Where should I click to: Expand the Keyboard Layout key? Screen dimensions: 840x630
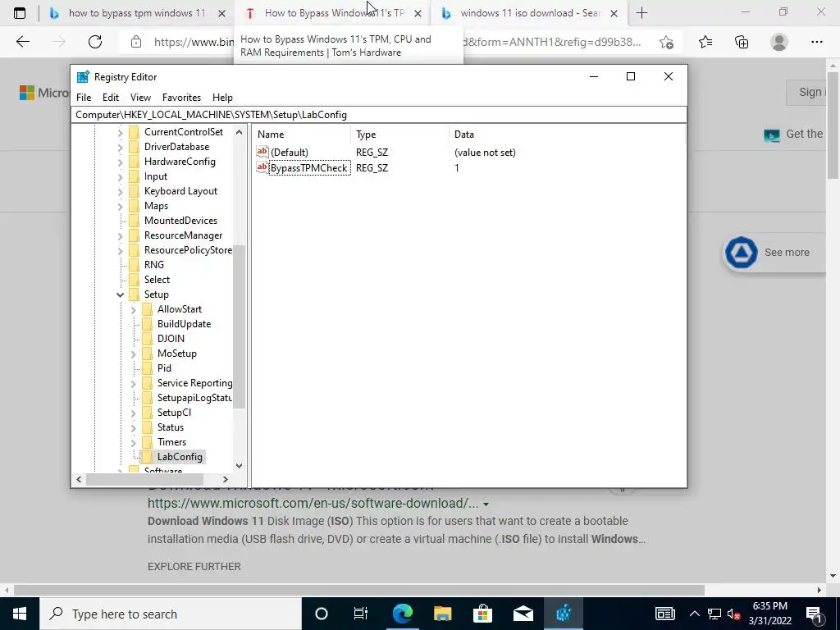pyautogui.click(x=120, y=191)
